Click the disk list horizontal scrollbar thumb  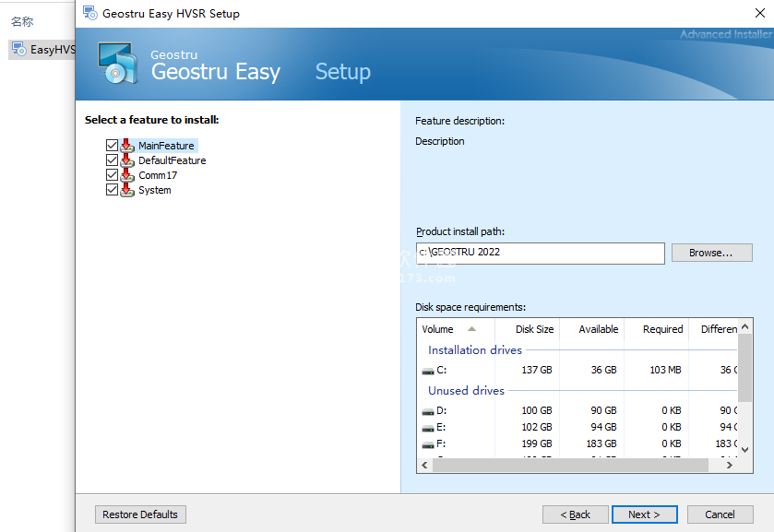point(570,465)
